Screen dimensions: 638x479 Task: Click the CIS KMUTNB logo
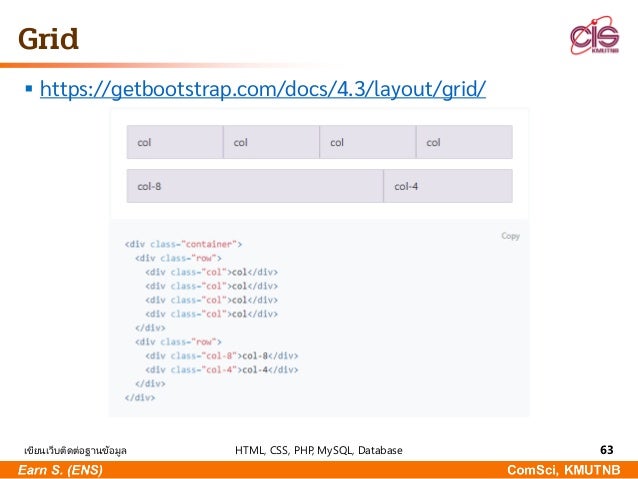click(594, 36)
